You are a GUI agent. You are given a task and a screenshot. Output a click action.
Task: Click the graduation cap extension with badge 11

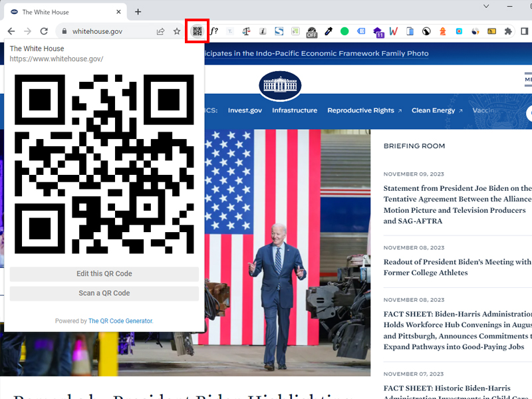tap(378, 32)
